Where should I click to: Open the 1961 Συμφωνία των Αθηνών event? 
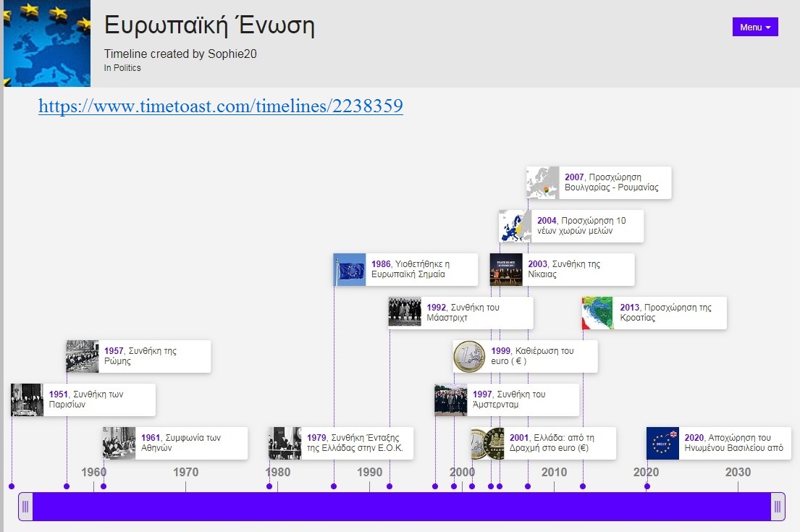(x=175, y=443)
